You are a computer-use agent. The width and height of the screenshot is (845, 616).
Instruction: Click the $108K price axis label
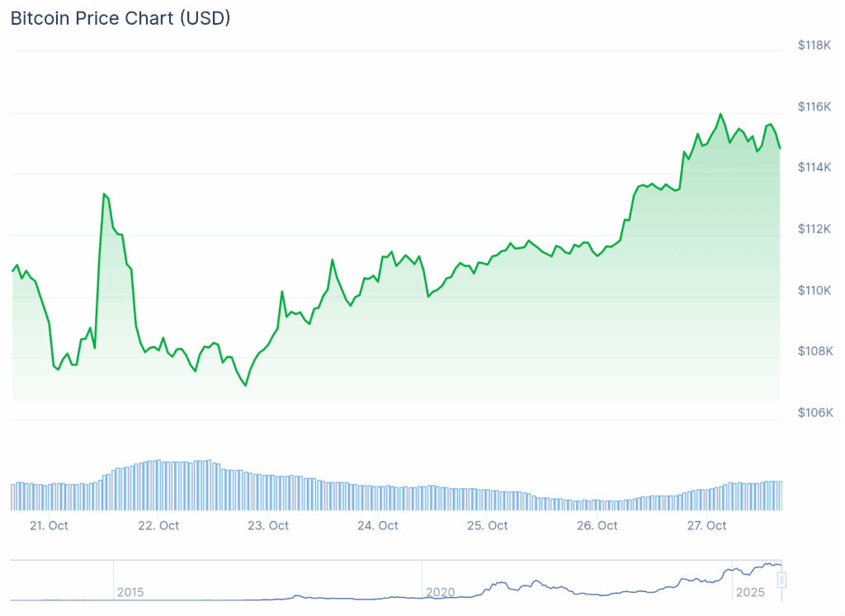point(815,351)
